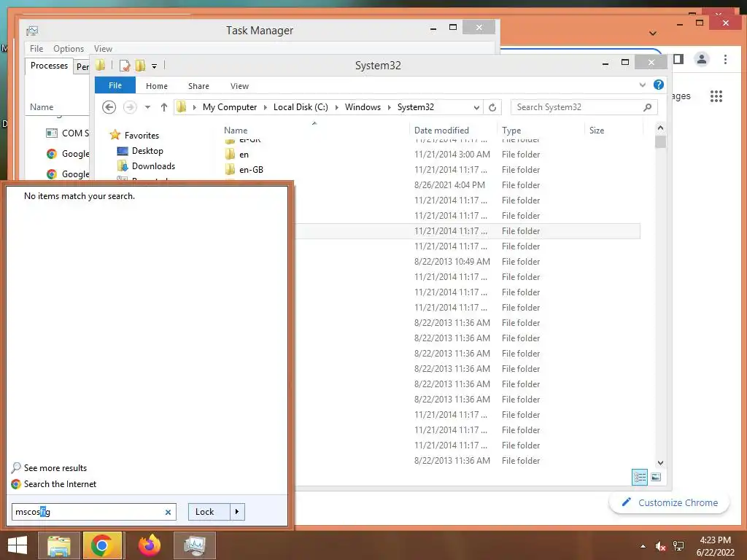Open recent locations dropdown beside the forward arrow
The width and height of the screenshot is (747, 560).
point(147,107)
